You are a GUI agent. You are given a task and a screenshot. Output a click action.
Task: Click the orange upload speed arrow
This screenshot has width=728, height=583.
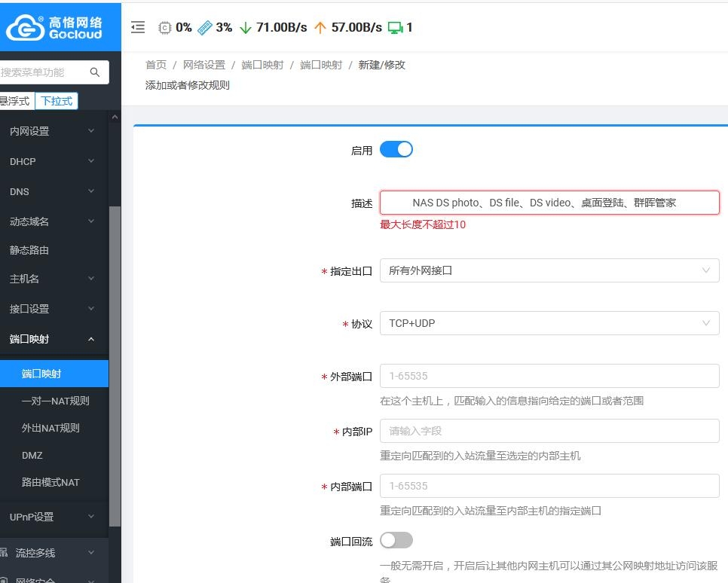pyautogui.click(x=320, y=28)
